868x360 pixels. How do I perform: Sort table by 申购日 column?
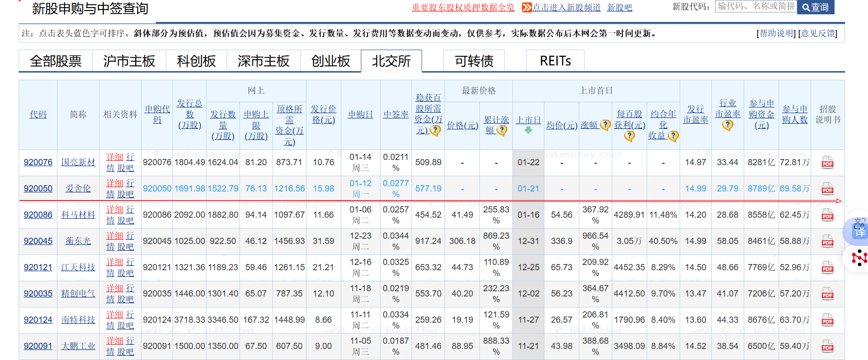tap(360, 115)
